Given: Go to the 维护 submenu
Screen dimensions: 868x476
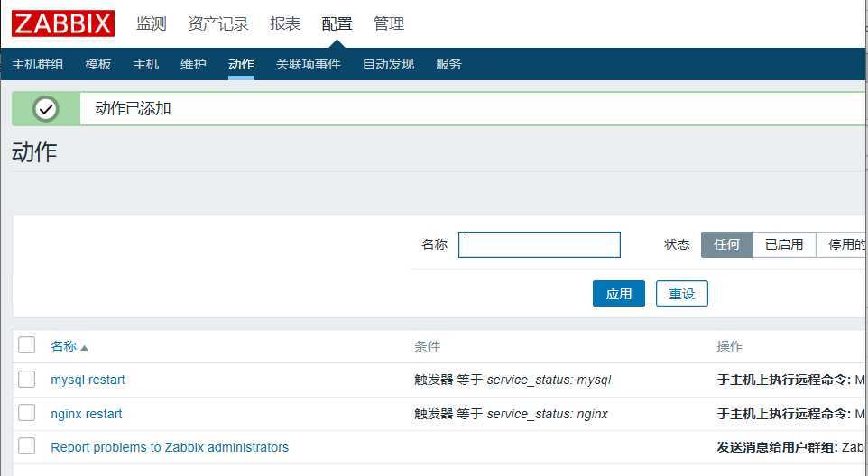Looking at the screenshot, I should [x=194, y=64].
